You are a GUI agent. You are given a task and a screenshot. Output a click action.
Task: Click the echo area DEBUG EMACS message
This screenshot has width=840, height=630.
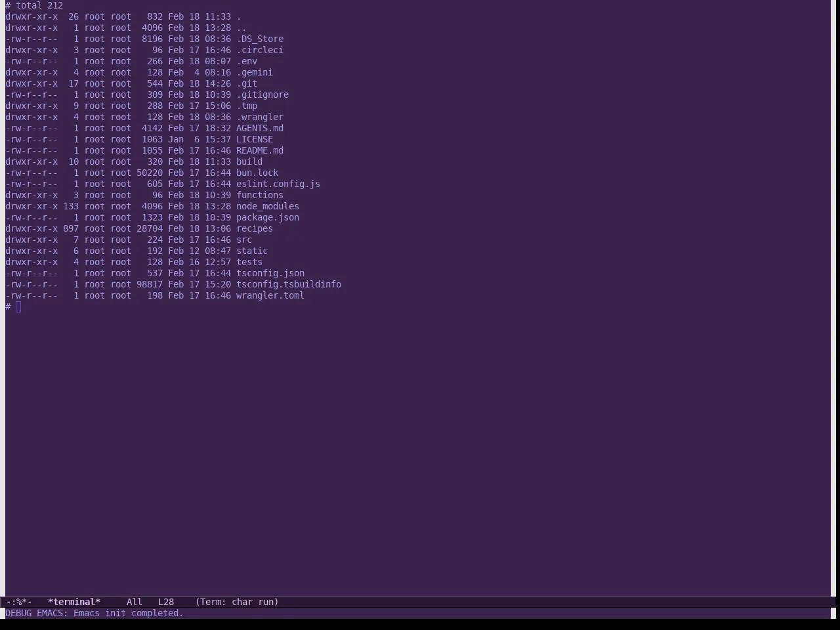tap(94, 613)
